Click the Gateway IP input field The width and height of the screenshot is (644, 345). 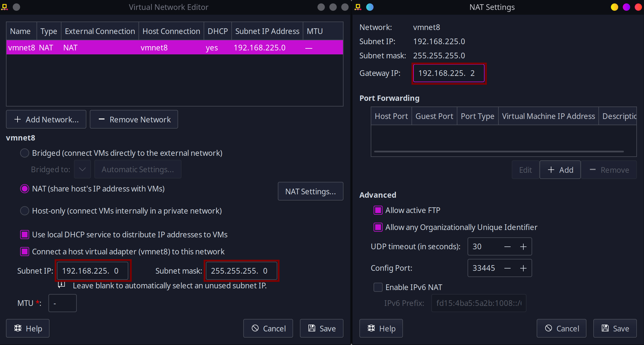(x=449, y=73)
